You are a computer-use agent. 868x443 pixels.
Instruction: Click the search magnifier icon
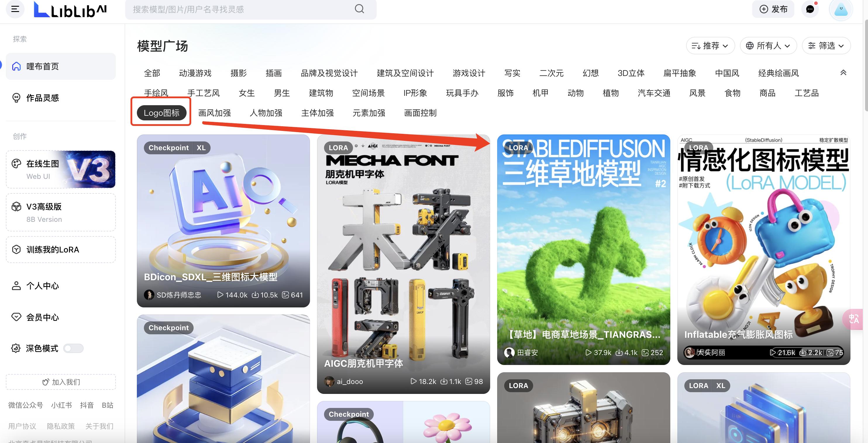point(359,9)
